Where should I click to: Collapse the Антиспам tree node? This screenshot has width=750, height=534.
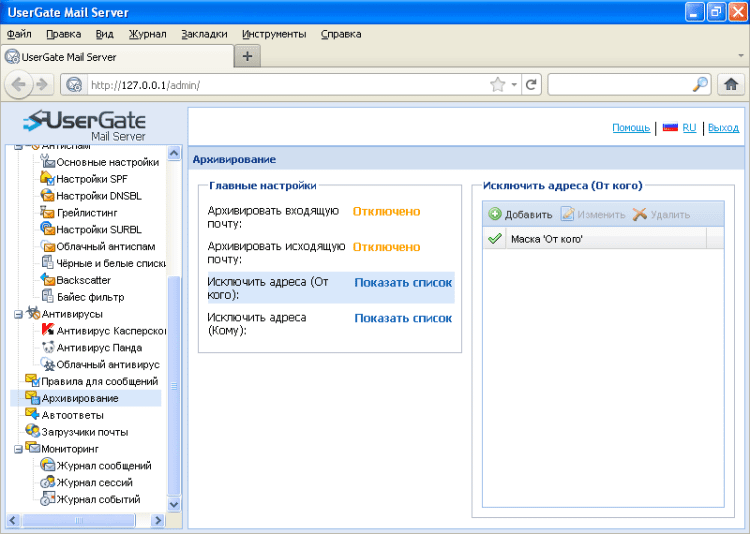click(18, 146)
